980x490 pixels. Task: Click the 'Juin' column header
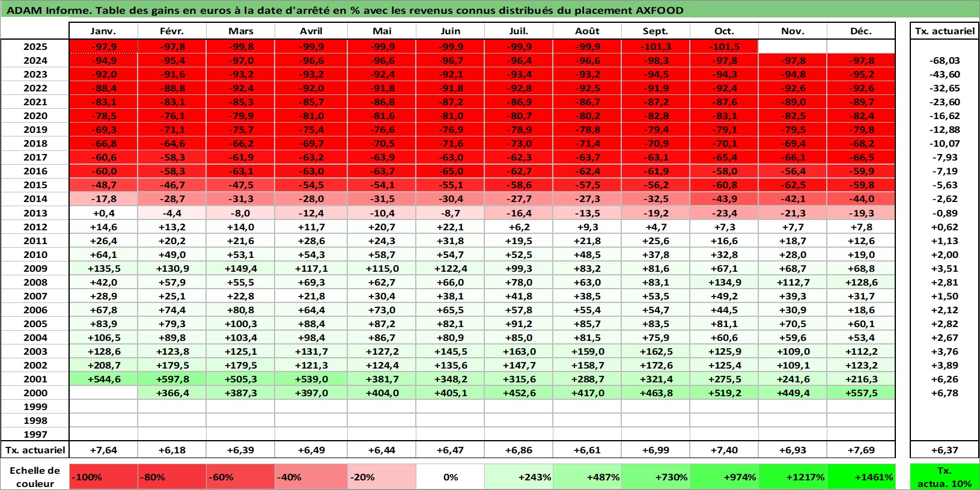click(x=450, y=31)
